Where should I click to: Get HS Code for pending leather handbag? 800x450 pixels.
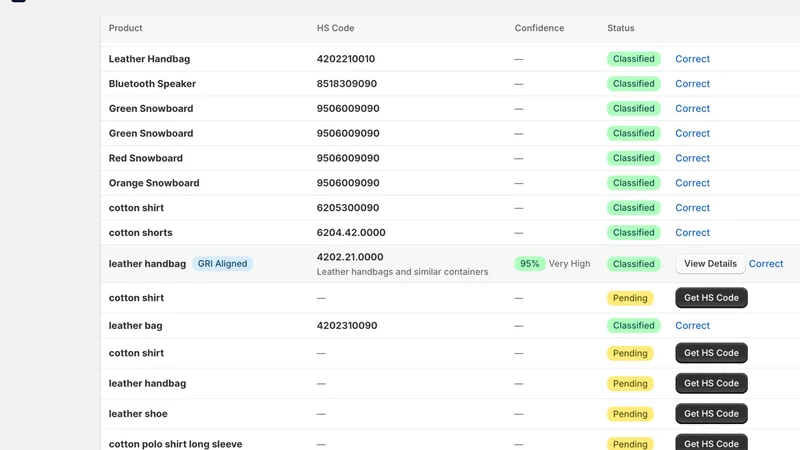pos(711,383)
